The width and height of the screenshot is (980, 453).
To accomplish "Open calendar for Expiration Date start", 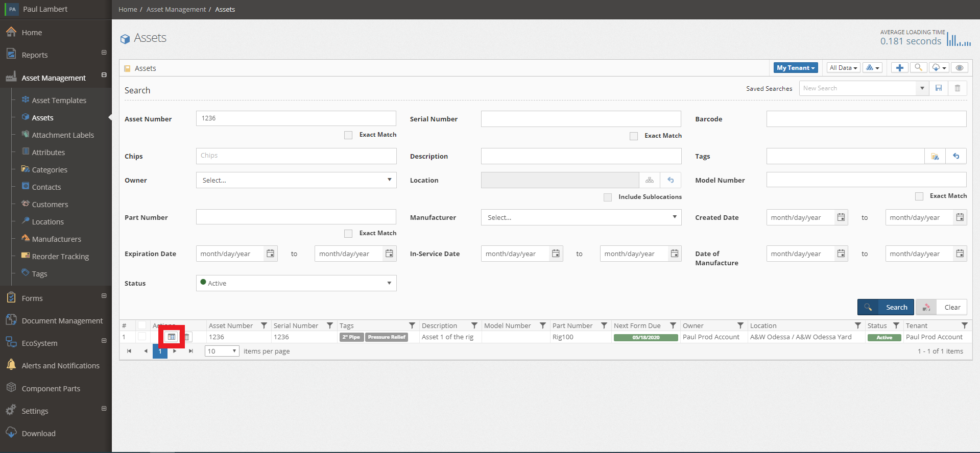I will click(x=271, y=254).
